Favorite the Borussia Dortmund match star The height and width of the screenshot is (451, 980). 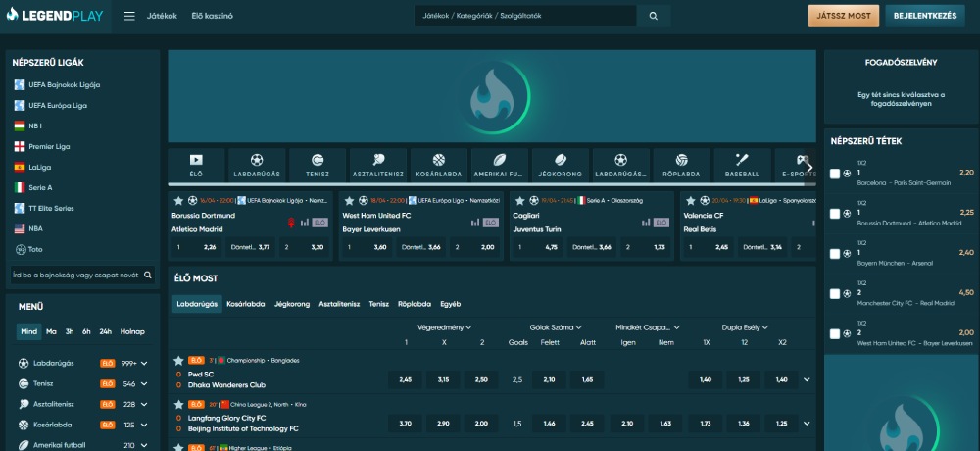(x=177, y=200)
